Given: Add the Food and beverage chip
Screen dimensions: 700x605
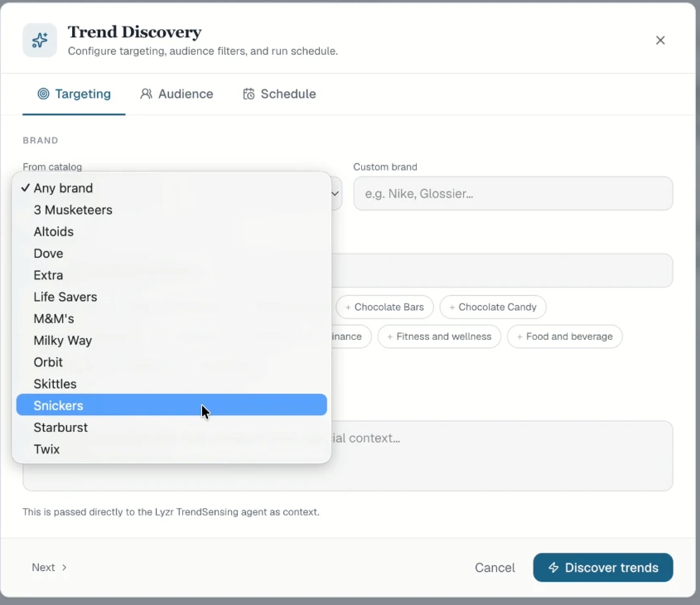Looking at the screenshot, I should [565, 336].
